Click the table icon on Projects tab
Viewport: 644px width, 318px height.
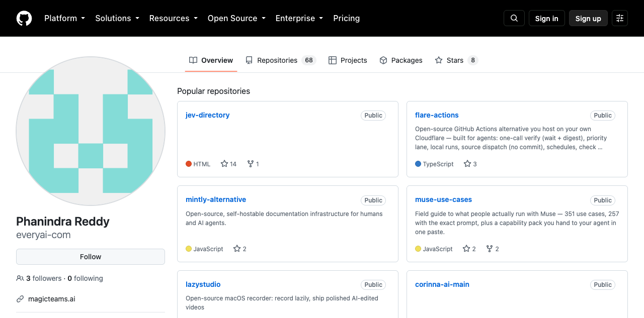pos(333,60)
